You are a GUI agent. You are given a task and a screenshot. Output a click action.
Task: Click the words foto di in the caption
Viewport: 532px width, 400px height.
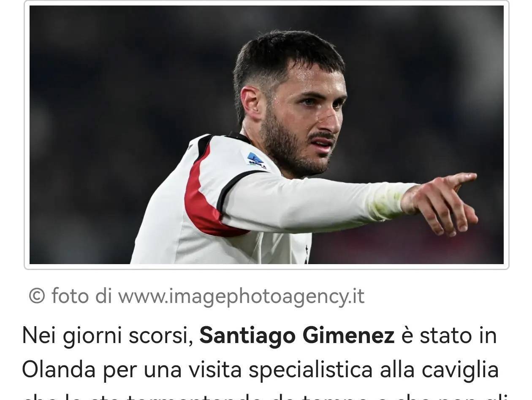point(81,296)
